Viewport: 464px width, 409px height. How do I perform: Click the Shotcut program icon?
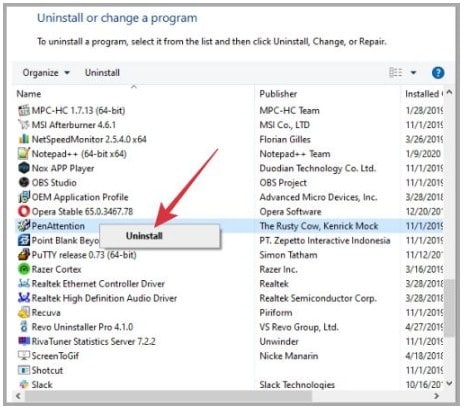coord(24,370)
